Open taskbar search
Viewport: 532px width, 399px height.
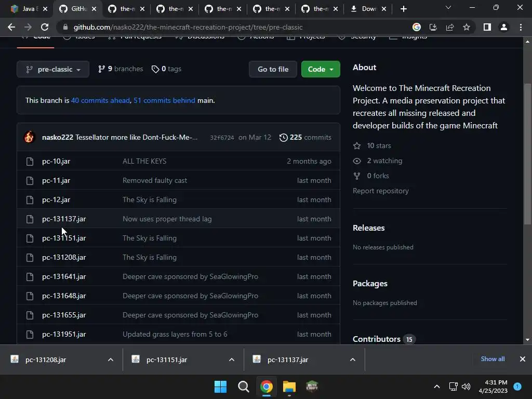[x=243, y=387]
